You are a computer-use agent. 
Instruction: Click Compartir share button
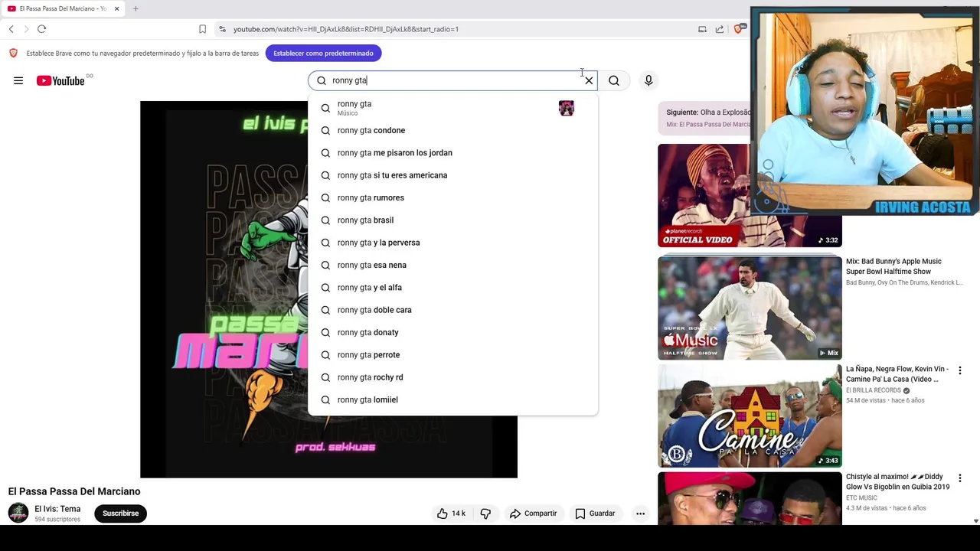pos(534,514)
